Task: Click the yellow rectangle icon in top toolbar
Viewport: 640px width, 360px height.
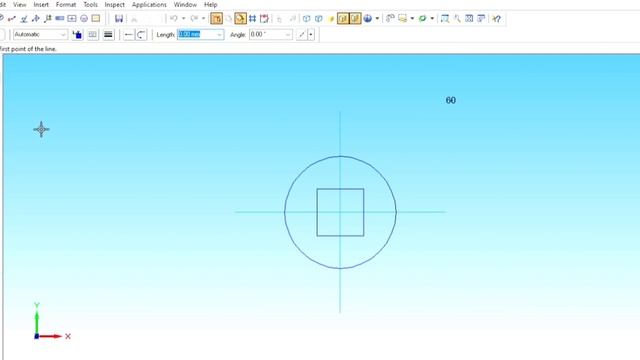Action: point(96,19)
